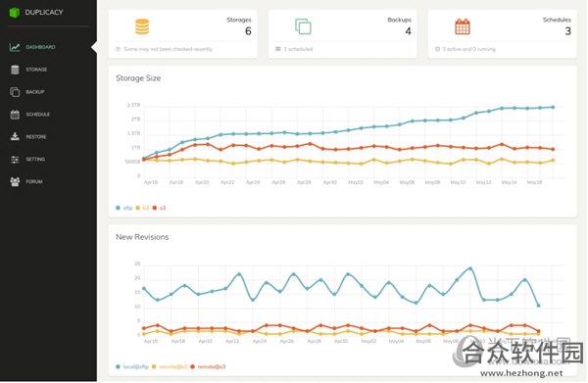Open the Backup copy icon in sidebar

click(x=15, y=92)
